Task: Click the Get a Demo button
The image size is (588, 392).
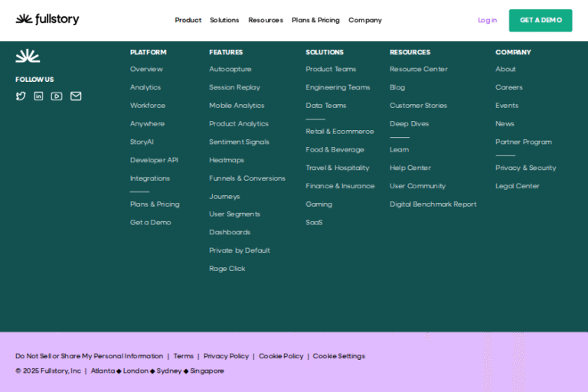Action: pos(540,21)
